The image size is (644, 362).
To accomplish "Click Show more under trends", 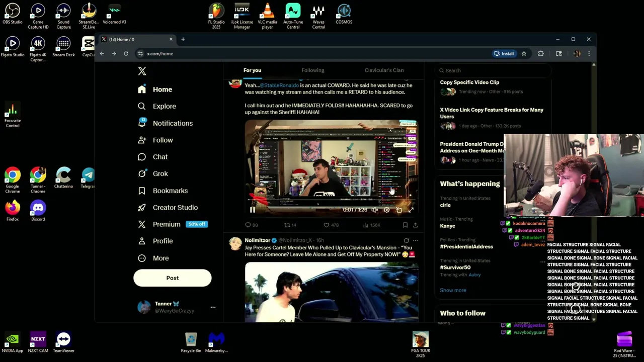I will [453, 290].
